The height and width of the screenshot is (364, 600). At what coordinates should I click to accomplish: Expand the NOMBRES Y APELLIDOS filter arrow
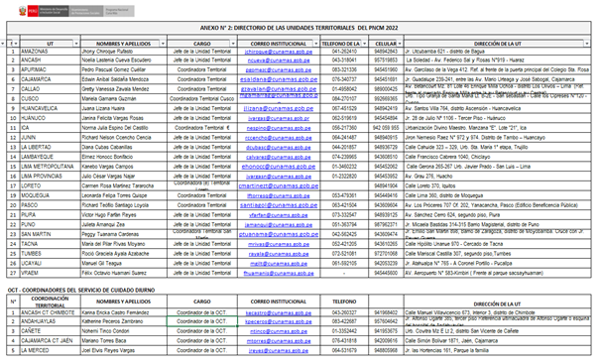163,44
